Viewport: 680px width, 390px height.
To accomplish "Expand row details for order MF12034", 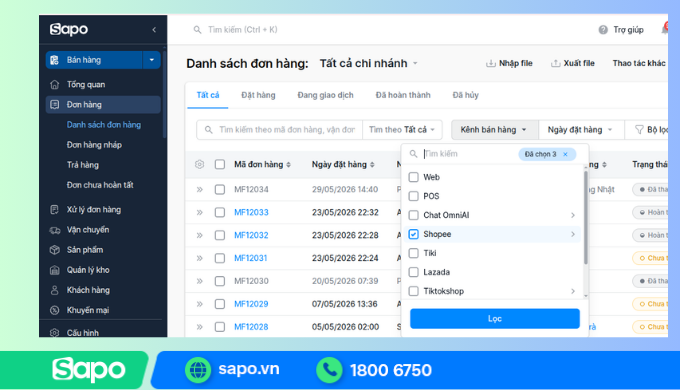I will pos(199,190).
